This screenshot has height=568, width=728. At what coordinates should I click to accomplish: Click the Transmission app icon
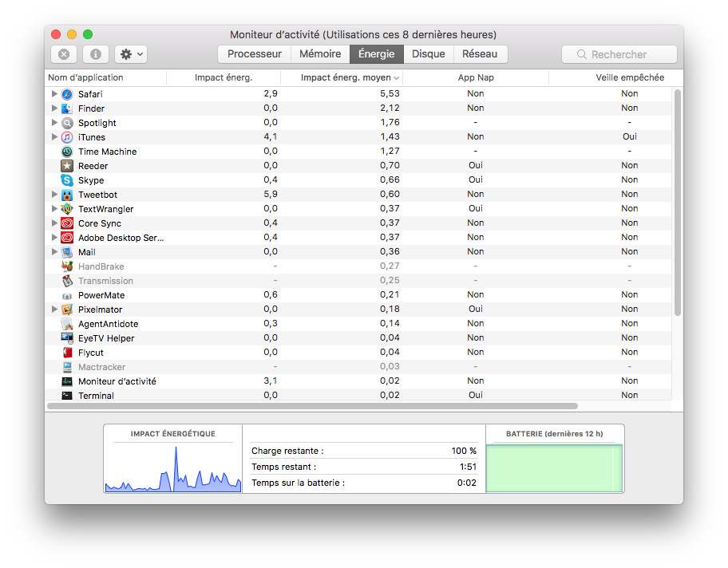point(67,282)
